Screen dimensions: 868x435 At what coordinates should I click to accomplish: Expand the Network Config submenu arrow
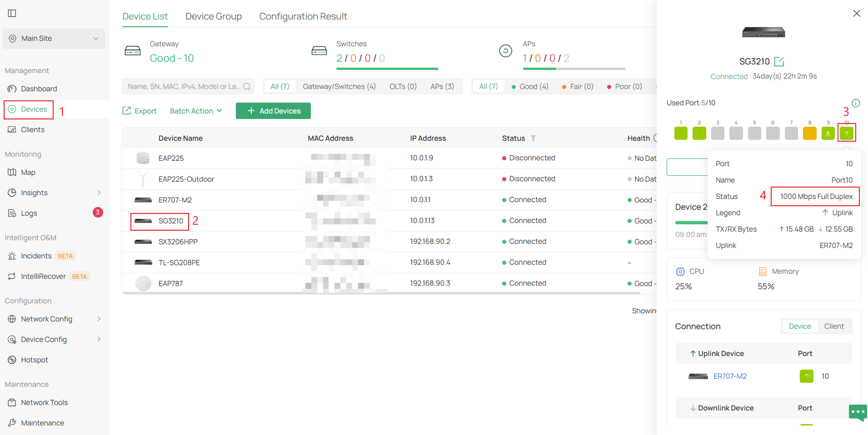point(99,319)
